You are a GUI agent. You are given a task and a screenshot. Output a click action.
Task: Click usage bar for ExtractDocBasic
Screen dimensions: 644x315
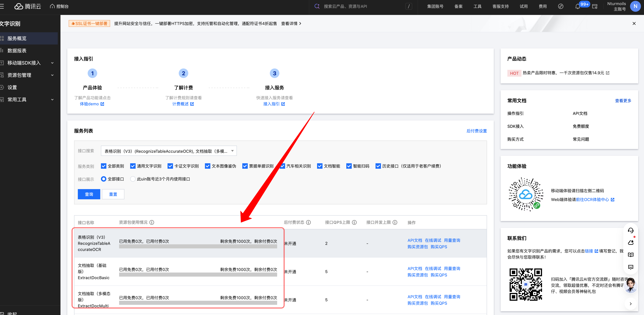(198, 275)
